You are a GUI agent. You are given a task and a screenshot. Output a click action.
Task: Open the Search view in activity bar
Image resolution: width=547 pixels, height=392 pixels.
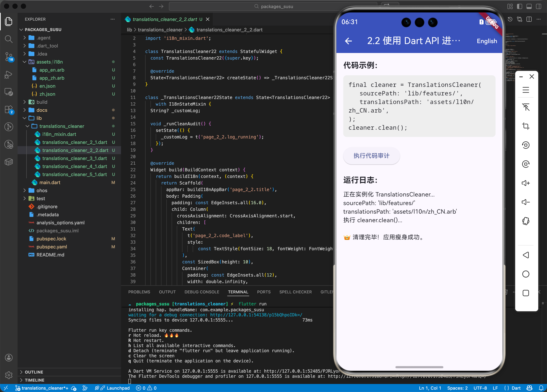[x=9, y=39]
